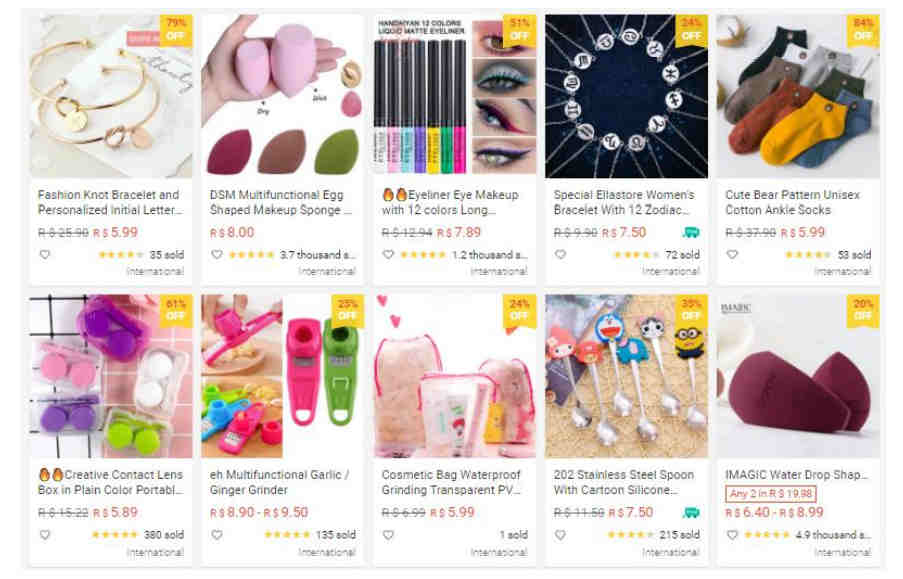Open cartoon silicone spoons product image
The image size is (903, 579).
627,376
